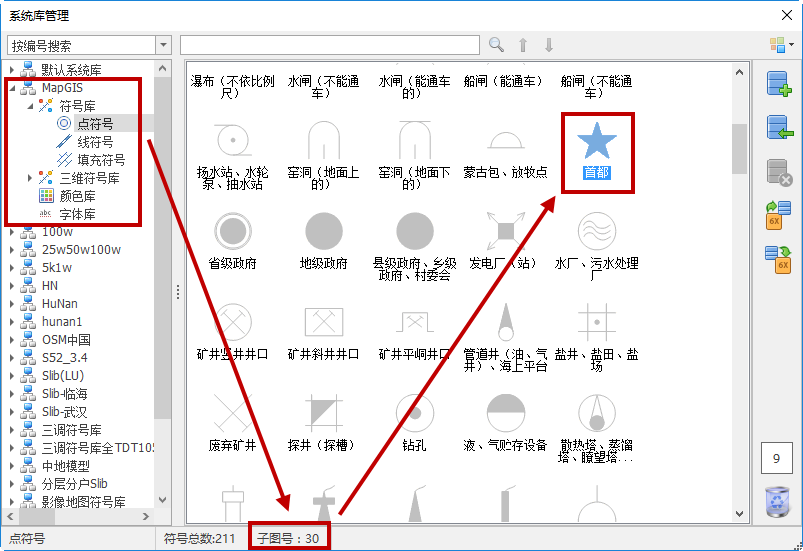Open the 按编号搜索 search mode dropdown

tap(163, 45)
